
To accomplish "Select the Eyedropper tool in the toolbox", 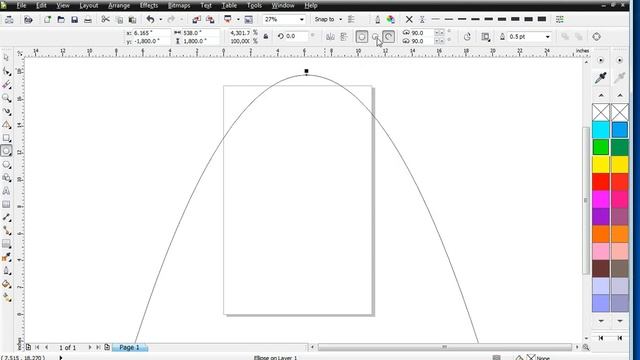I will pos(6,257).
